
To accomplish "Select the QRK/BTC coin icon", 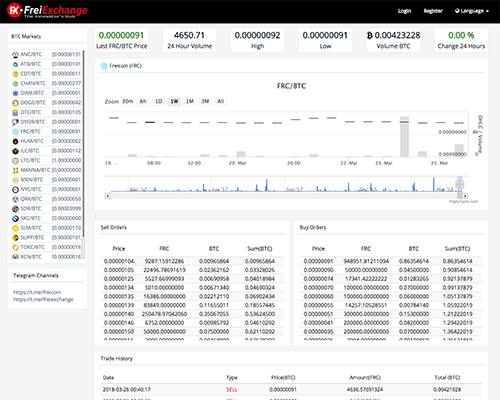I will coord(15,199).
